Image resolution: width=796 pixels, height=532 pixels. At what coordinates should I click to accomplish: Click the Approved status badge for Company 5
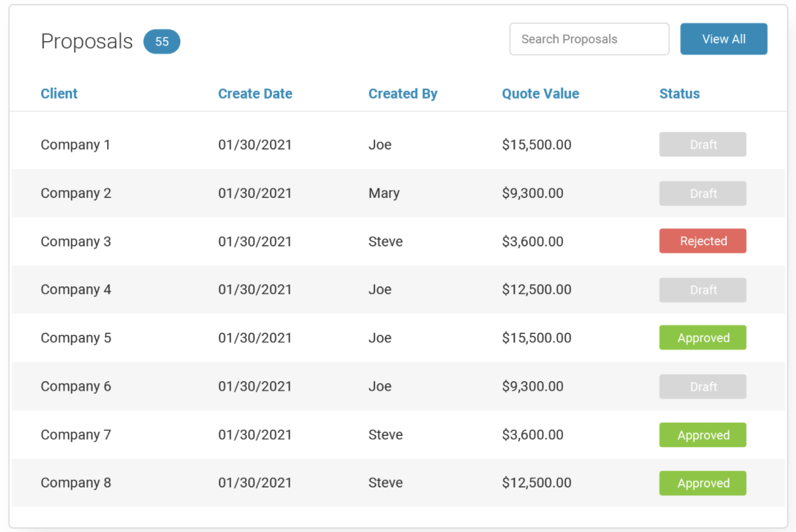703,338
